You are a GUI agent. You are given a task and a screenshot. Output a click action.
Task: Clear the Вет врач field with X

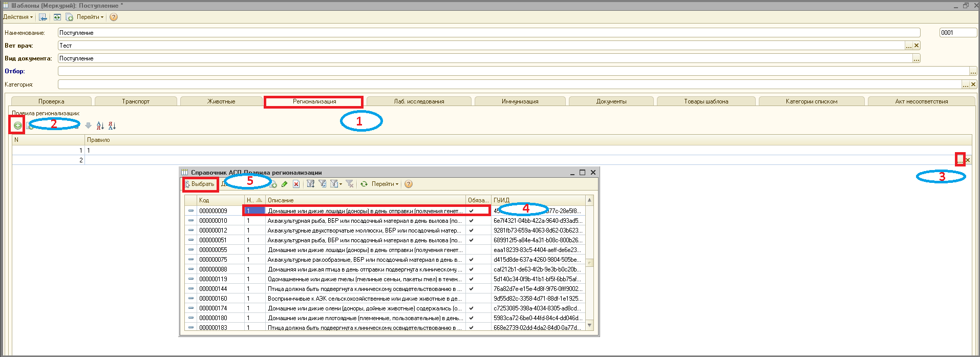[917, 46]
